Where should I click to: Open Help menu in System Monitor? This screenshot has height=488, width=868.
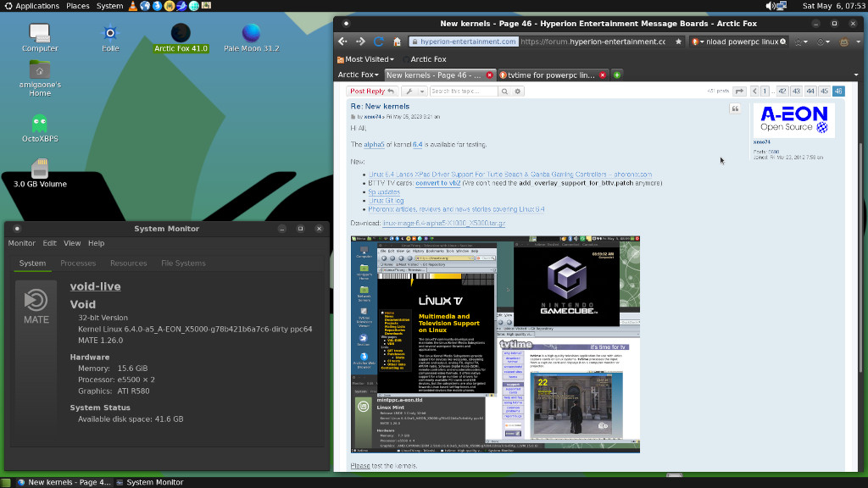click(x=97, y=243)
